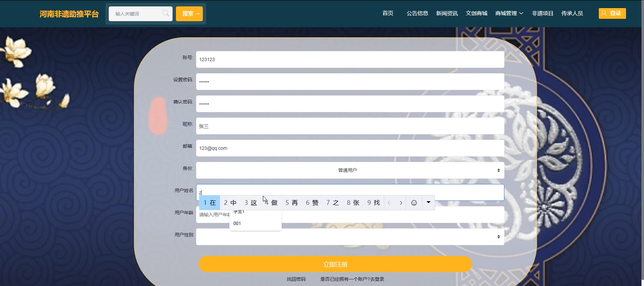Go to previous IME candidate page

(x=389, y=203)
